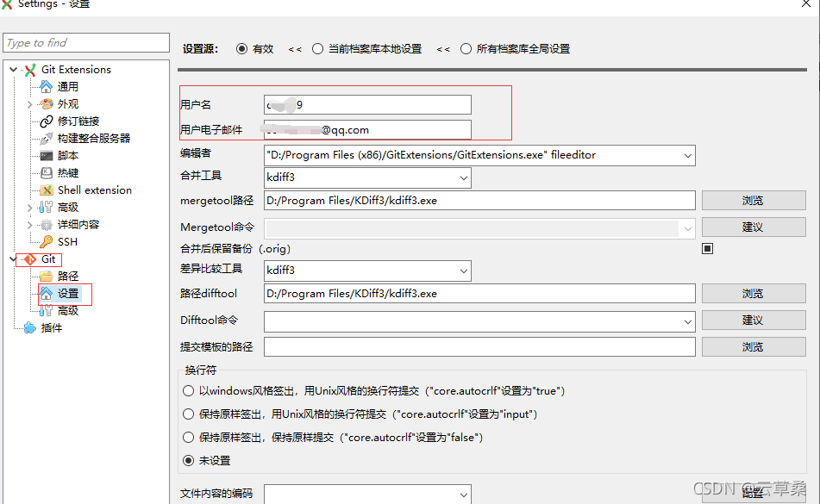This screenshot has width=820, height=504.
Task: Focus the Type to find search box
Action: [86, 43]
